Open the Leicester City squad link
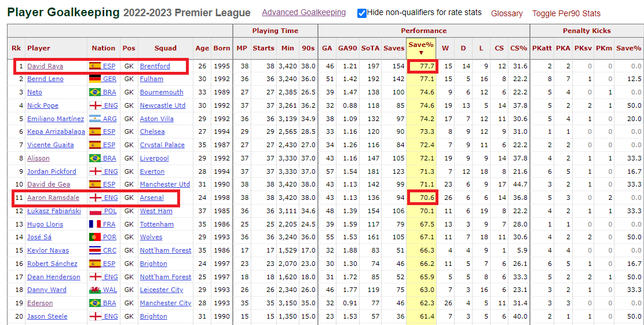Image resolution: width=644 pixels, height=325 pixels. coord(162,290)
